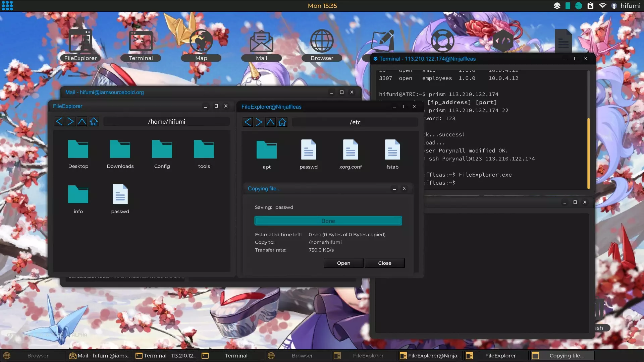Click Close button in Copying file dialog
The height and width of the screenshot is (362, 644).
coord(385,263)
